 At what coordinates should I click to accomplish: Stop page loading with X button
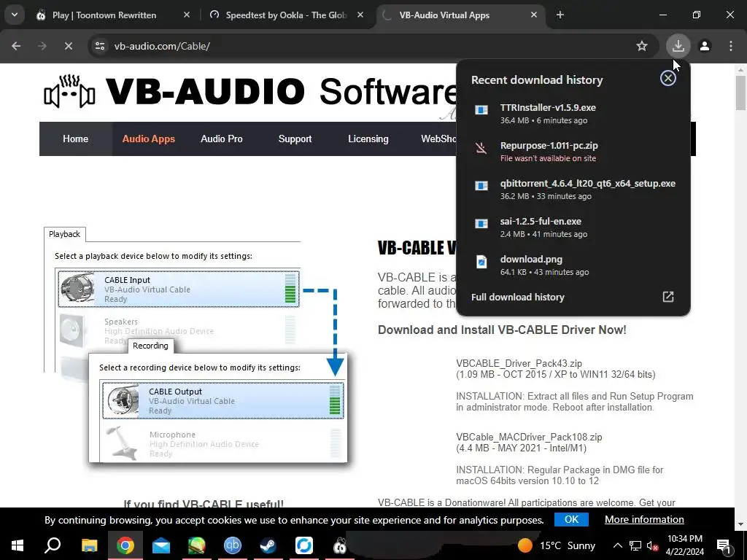68,46
